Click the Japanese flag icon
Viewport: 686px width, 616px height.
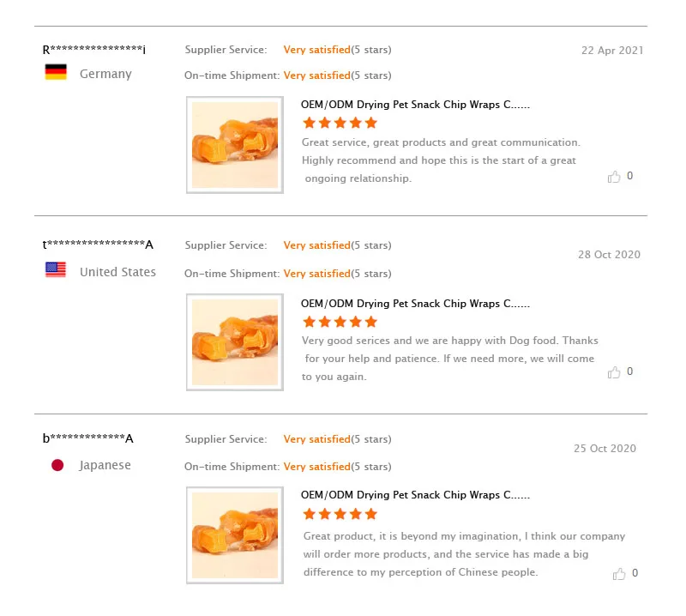point(57,465)
